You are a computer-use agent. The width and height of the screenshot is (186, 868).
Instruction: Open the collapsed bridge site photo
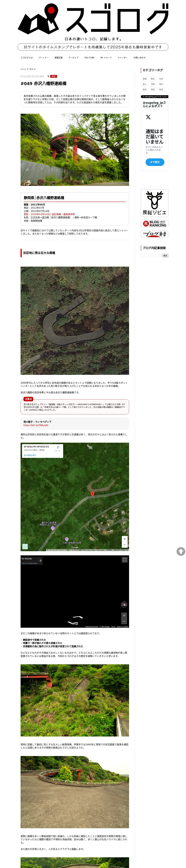[x=75, y=700]
